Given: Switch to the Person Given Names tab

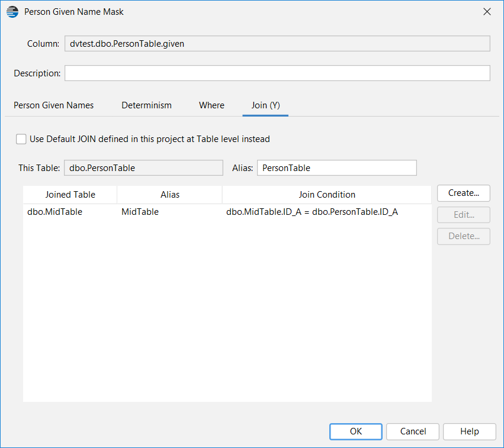Looking at the screenshot, I should coord(54,105).
